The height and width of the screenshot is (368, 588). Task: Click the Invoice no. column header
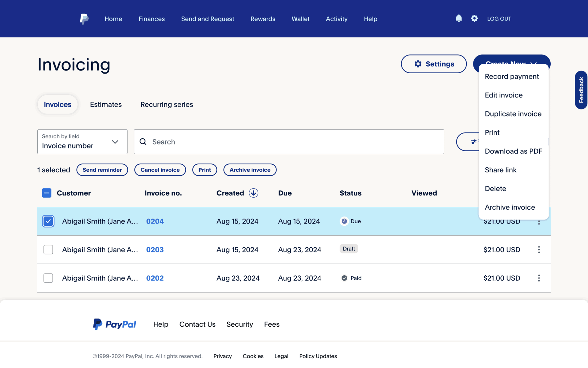coord(163,193)
